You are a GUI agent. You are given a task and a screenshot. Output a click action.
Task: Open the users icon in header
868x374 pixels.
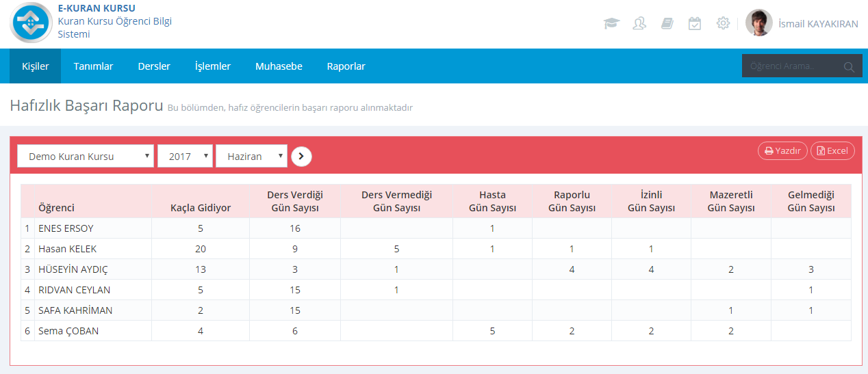tap(639, 23)
